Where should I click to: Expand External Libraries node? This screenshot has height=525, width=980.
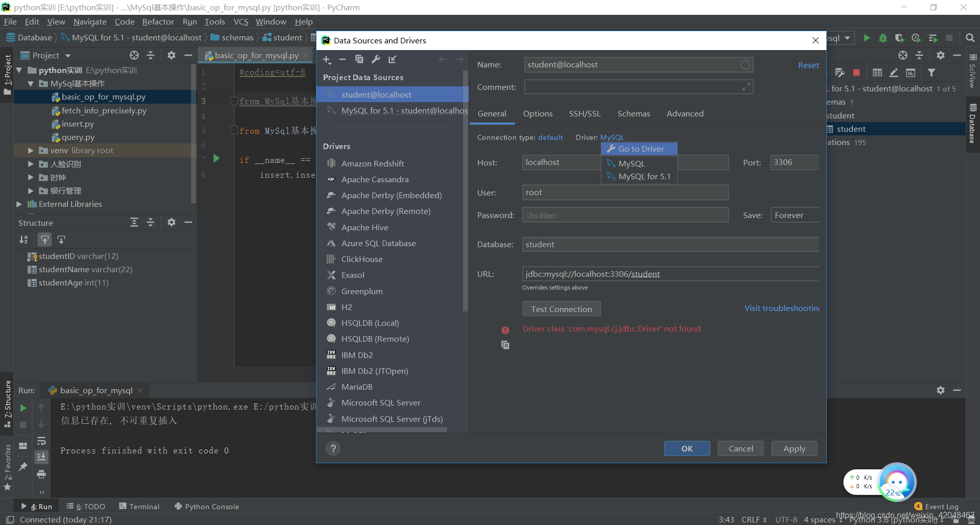[x=19, y=204]
